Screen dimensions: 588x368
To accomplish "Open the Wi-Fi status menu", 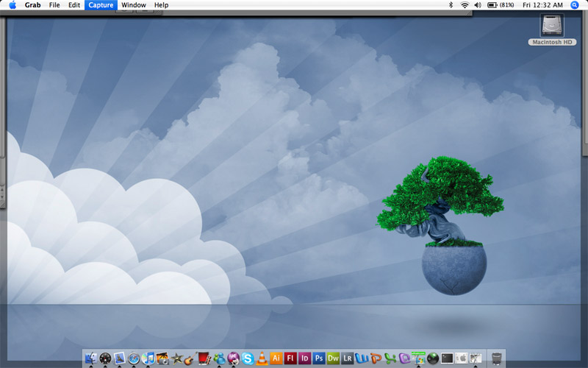I will pos(465,5).
